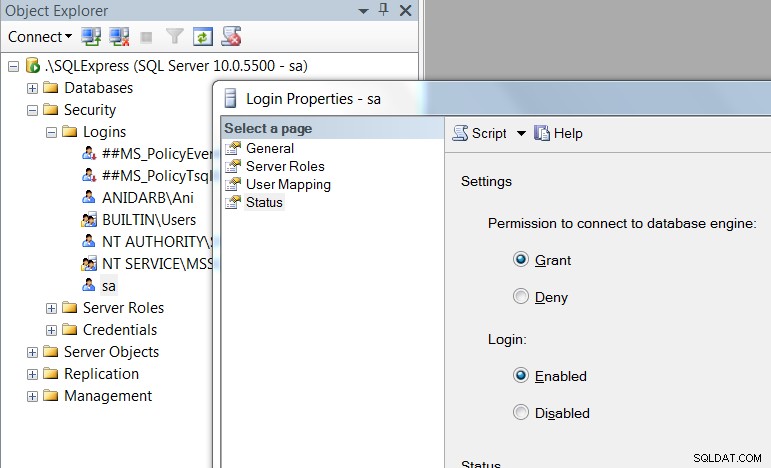
Task: Select the BUILTIN\Users login
Action: coord(149,220)
